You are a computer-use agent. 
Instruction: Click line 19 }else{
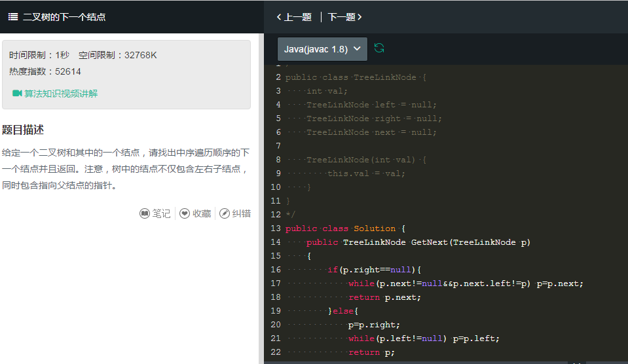pos(343,311)
